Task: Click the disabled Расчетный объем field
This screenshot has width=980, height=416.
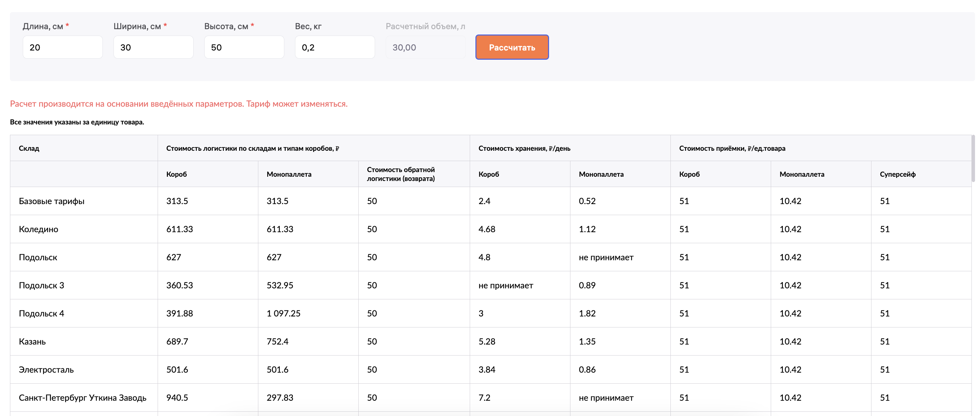Action: 426,47
